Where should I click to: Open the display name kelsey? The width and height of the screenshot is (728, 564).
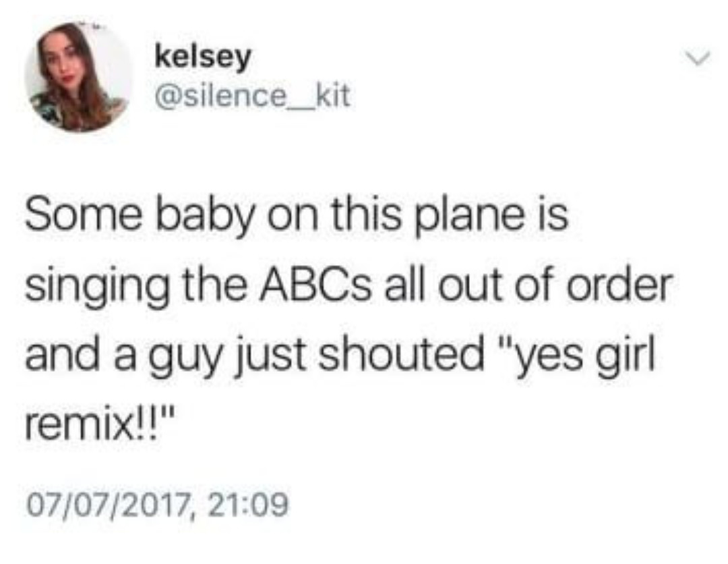pos(203,57)
